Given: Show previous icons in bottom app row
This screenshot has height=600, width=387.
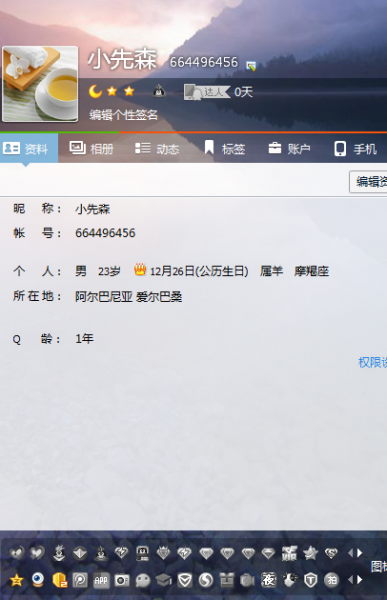Looking at the screenshot, I should click(350, 580).
